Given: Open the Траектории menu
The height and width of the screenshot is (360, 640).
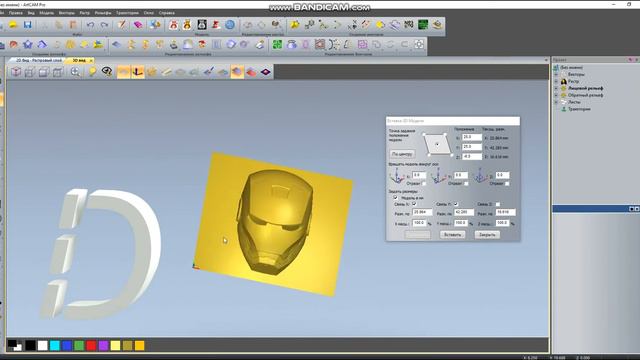Looking at the screenshot, I should tap(127, 13).
